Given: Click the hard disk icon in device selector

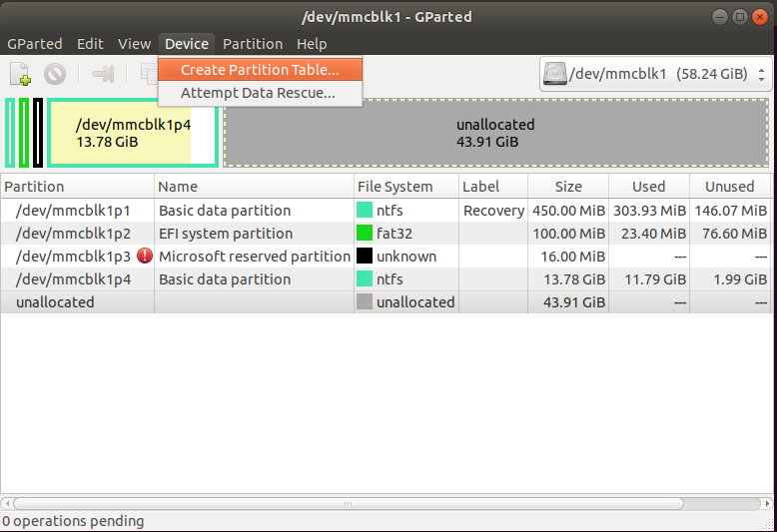Looking at the screenshot, I should [x=554, y=74].
